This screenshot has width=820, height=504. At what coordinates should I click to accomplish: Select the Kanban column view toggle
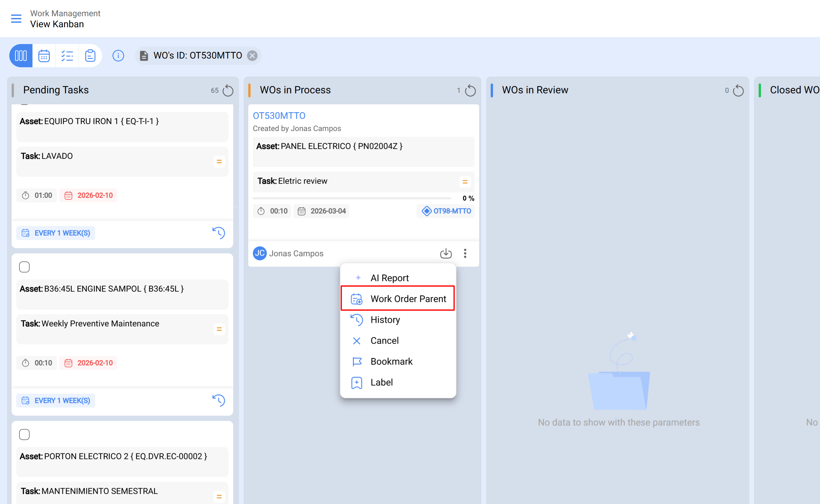[x=21, y=56]
